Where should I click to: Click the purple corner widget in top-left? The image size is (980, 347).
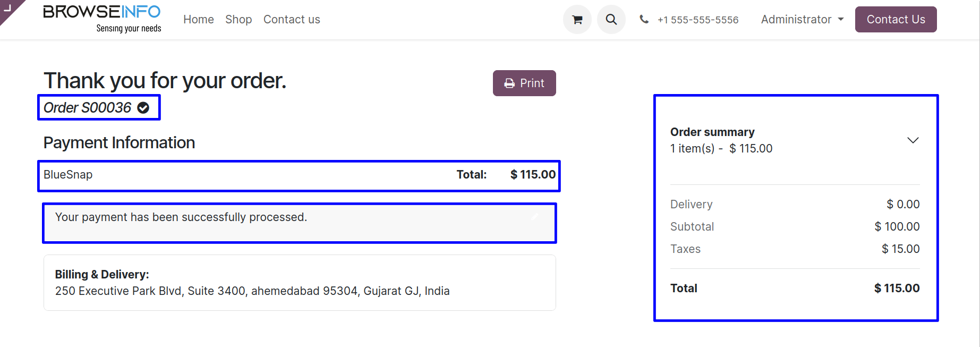(x=9, y=9)
